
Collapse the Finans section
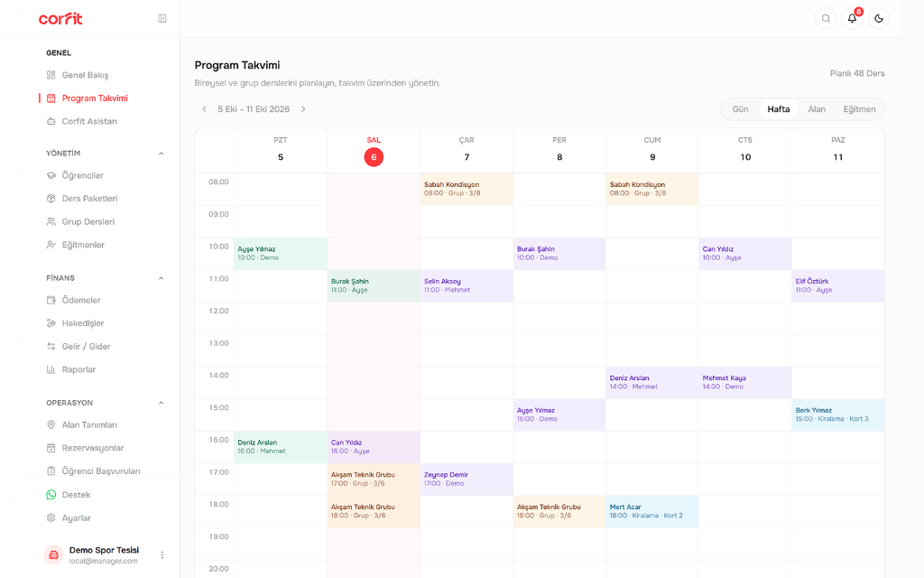161,278
